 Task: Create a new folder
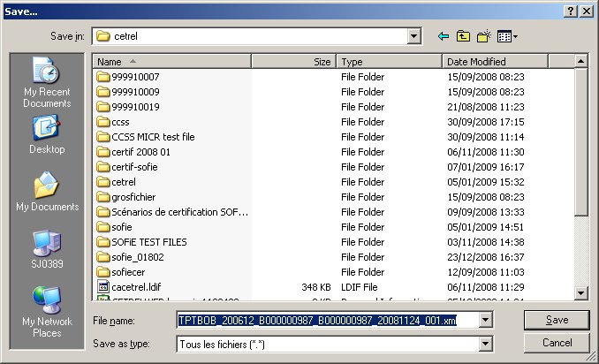pos(484,36)
